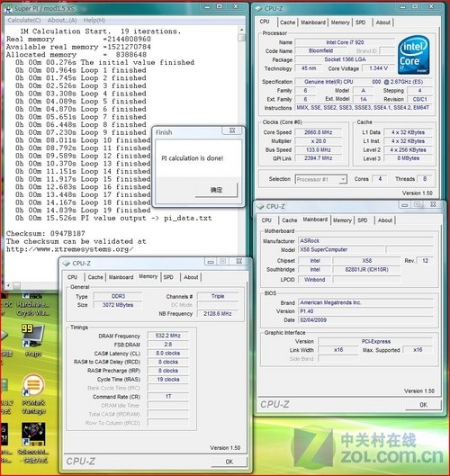Confirm the Finish dialog with 确定 button

216,190
